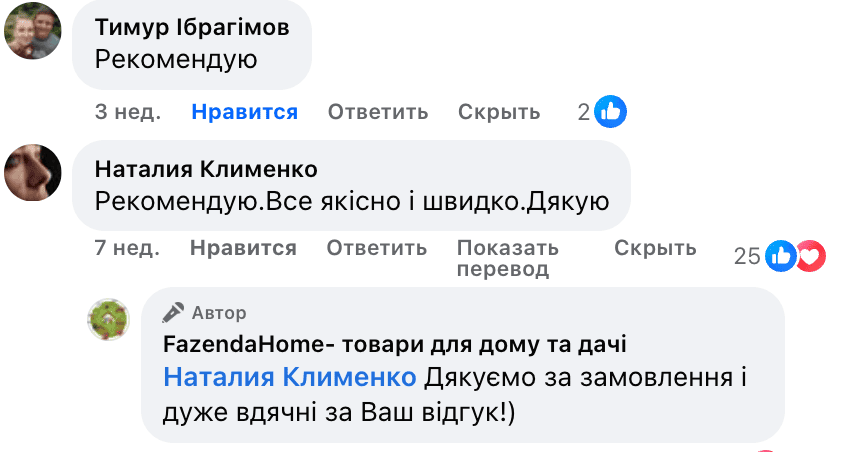This screenshot has width=856, height=452.
Task: Reply to Наталия's comment with Ответить
Action: pos(377,248)
